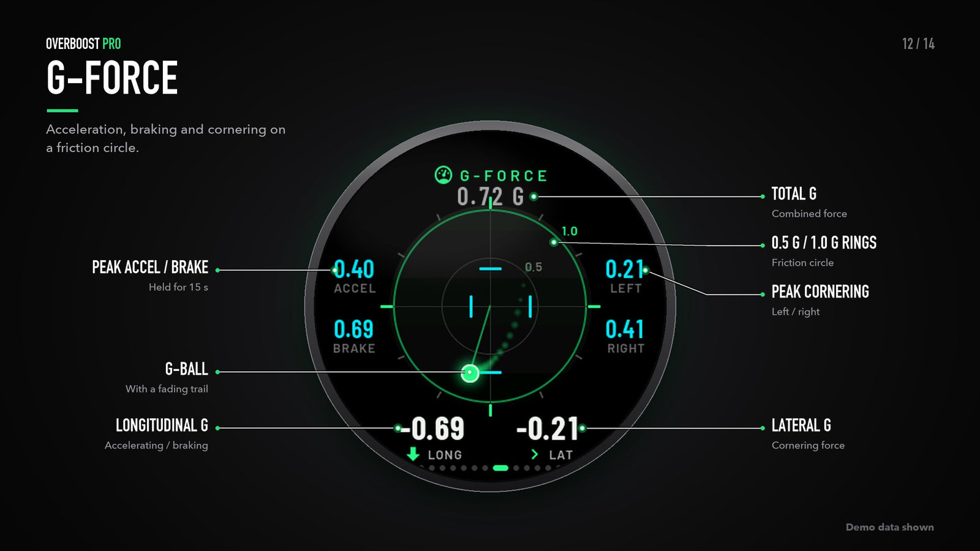The image size is (980, 551).
Task: Click the green down arrow beside LONG
Action: click(413, 454)
